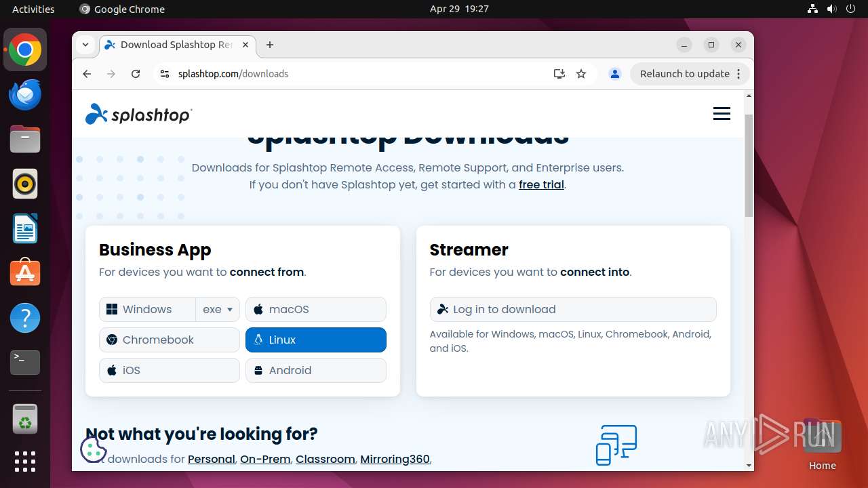Open Terminal from the dock
Screen dimensions: 868x488
(25, 362)
